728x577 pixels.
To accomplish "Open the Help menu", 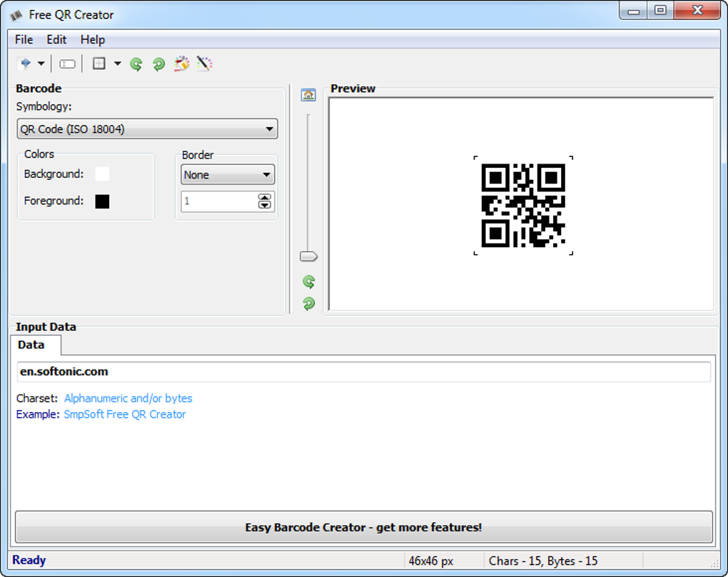I will pos(93,39).
